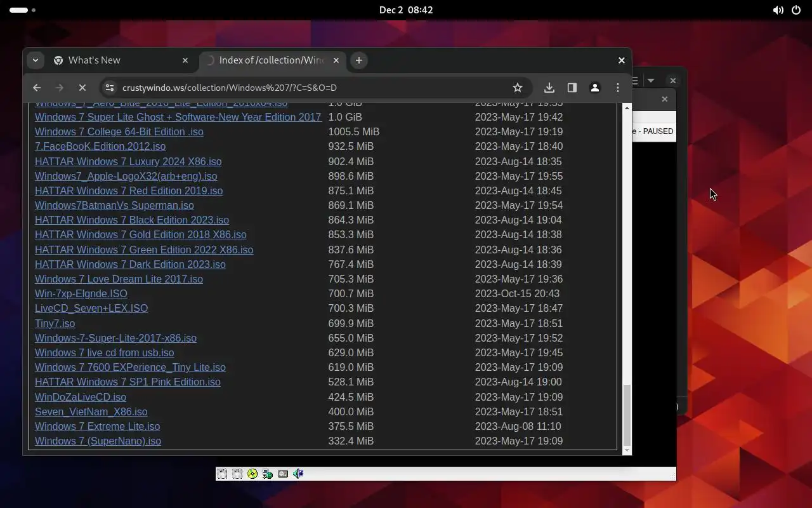Open Windows 7 live cd from usb.iso
The height and width of the screenshot is (508, 812).
[x=104, y=352]
